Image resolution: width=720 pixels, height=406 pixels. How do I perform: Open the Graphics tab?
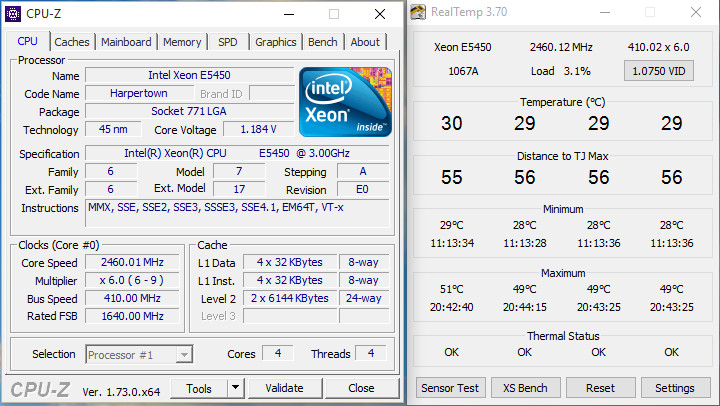[x=276, y=42]
